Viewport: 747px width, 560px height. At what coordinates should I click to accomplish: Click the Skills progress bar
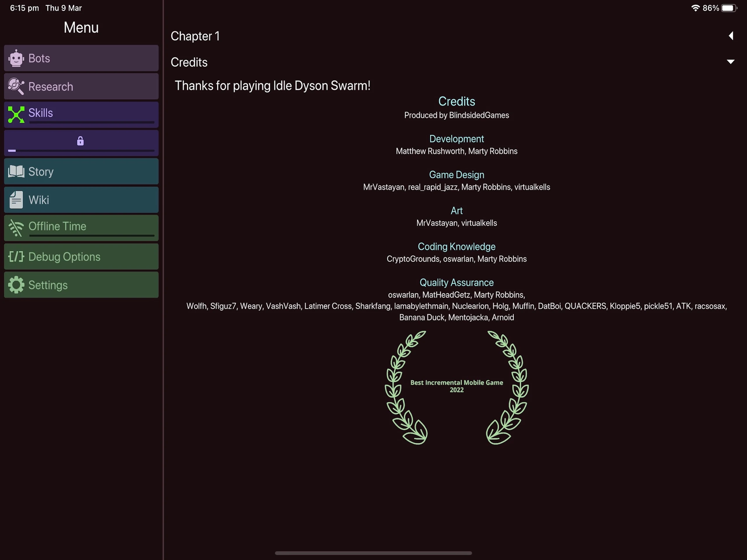point(92,122)
